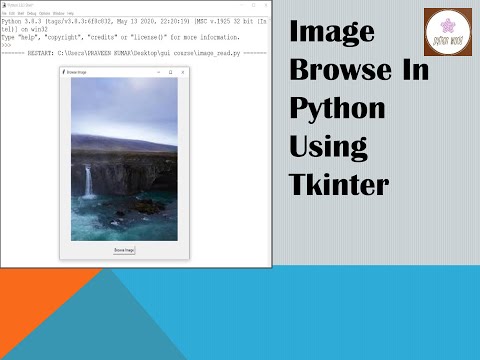Open the Shell menu in IDLE

(x=21, y=13)
